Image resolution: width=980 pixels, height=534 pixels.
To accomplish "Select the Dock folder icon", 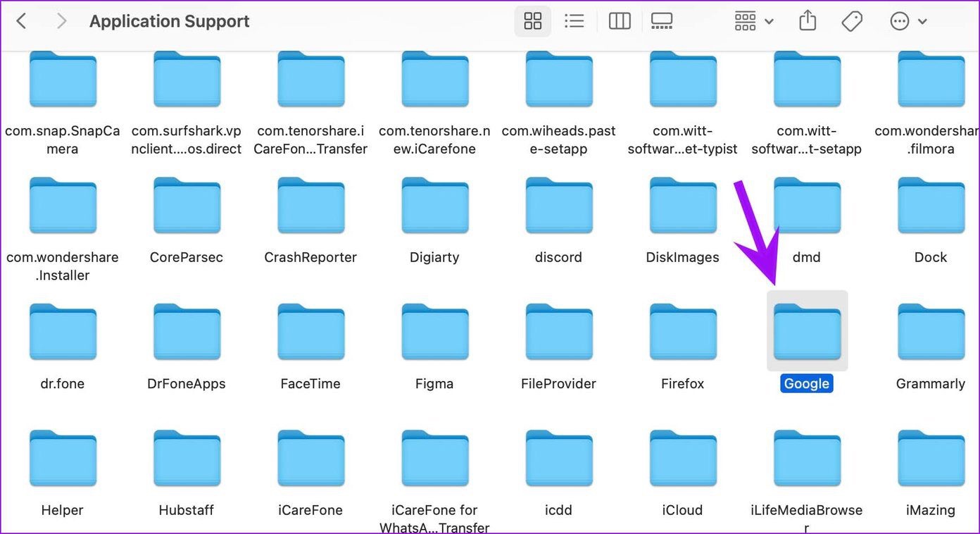I will 931,206.
